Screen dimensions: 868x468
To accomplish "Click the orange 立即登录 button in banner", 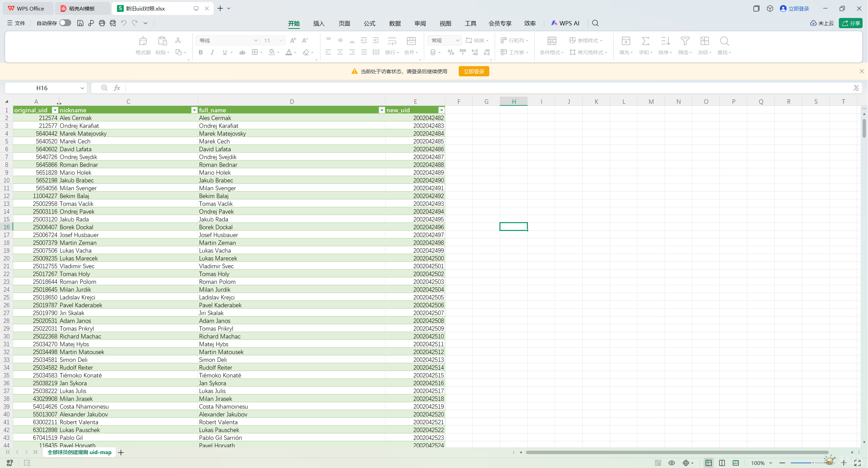I will click(x=474, y=71).
